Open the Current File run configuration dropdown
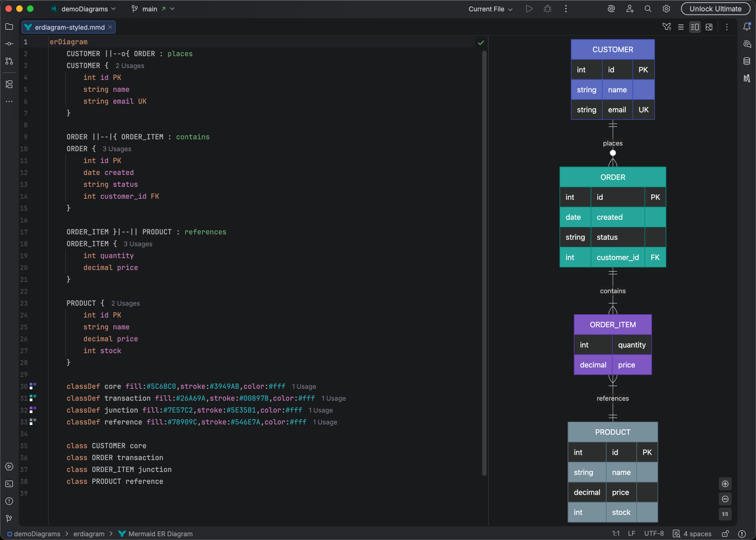 489,9
